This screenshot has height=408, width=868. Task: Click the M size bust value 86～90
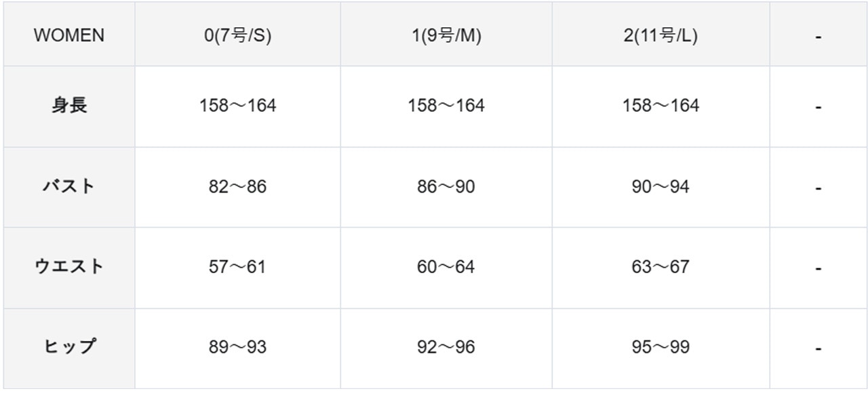pyautogui.click(x=446, y=186)
